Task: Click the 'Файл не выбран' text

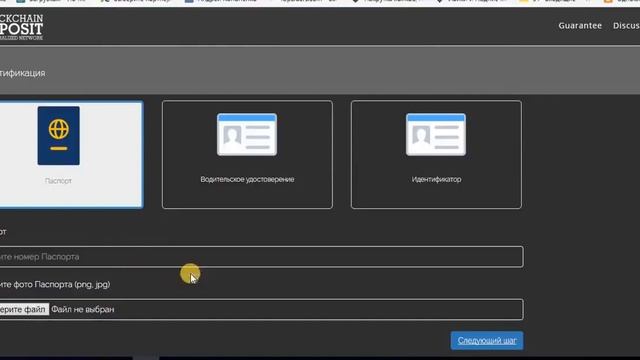Action: pos(83,309)
